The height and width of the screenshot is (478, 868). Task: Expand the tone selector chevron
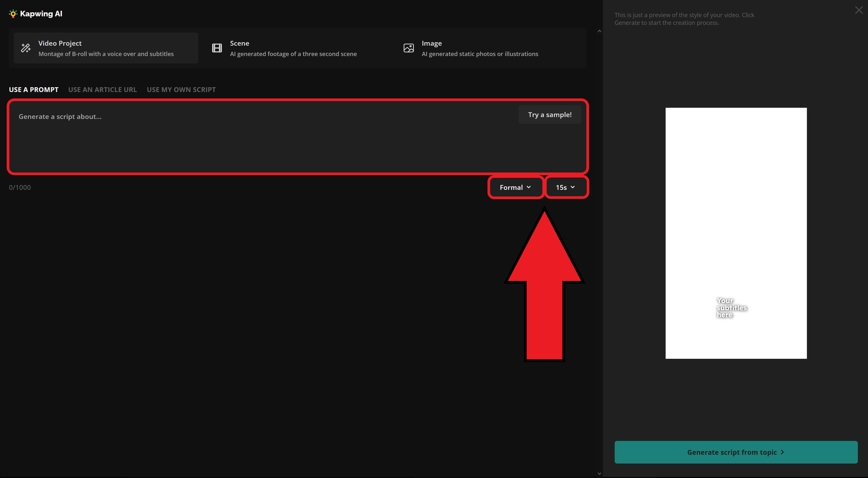point(529,187)
